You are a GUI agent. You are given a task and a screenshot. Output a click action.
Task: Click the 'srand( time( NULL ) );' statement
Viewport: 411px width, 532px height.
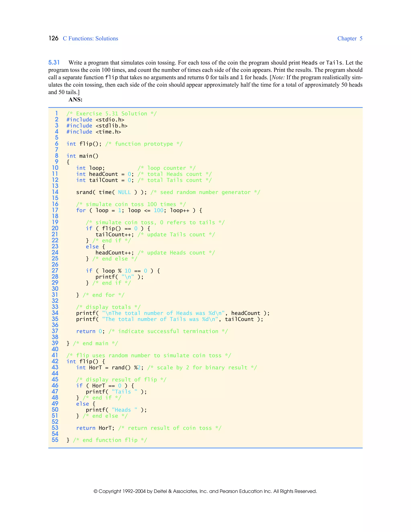tap(112, 193)
